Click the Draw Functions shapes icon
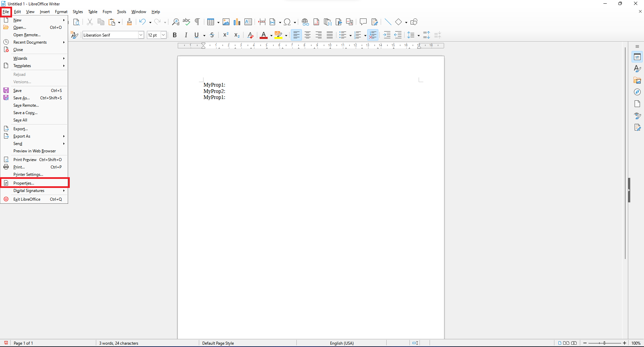 (x=414, y=22)
